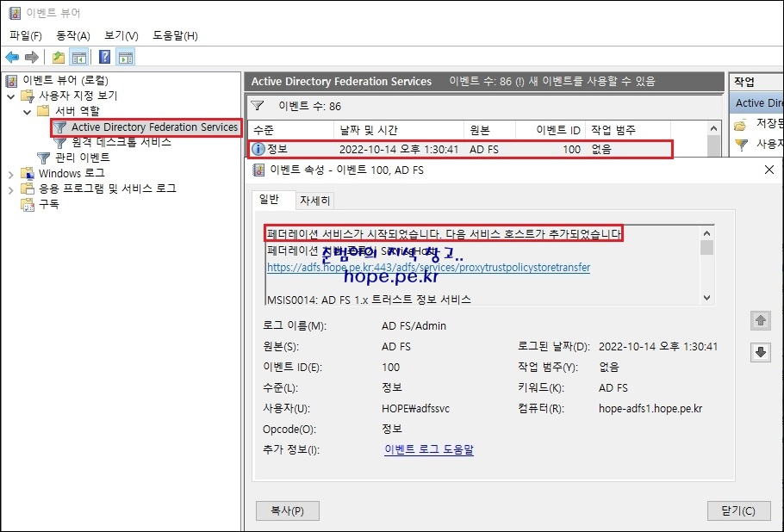This screenshot has width=784, height=532.
Task: Click the 사용자 filter icon in Actions pane
Action: pyautogui.click(x=742, y=145)
